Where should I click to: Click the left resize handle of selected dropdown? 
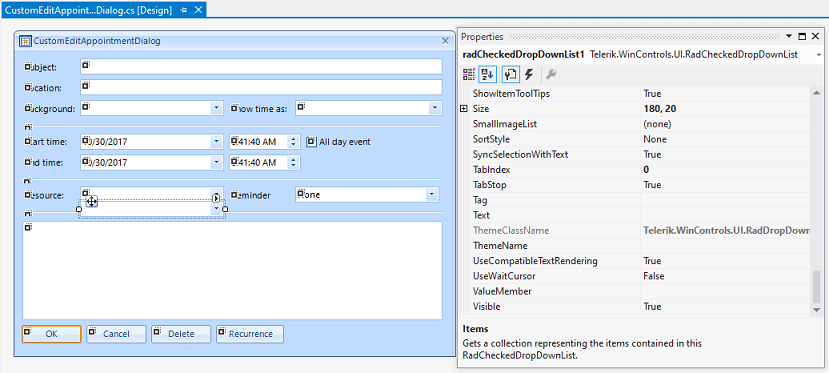79,209
